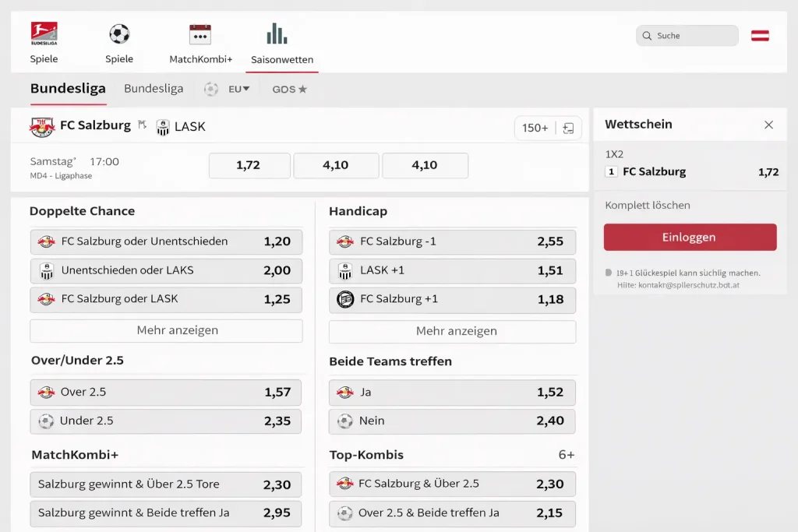Expand Mehr anzeigen under Handicap

coord(453,331)
